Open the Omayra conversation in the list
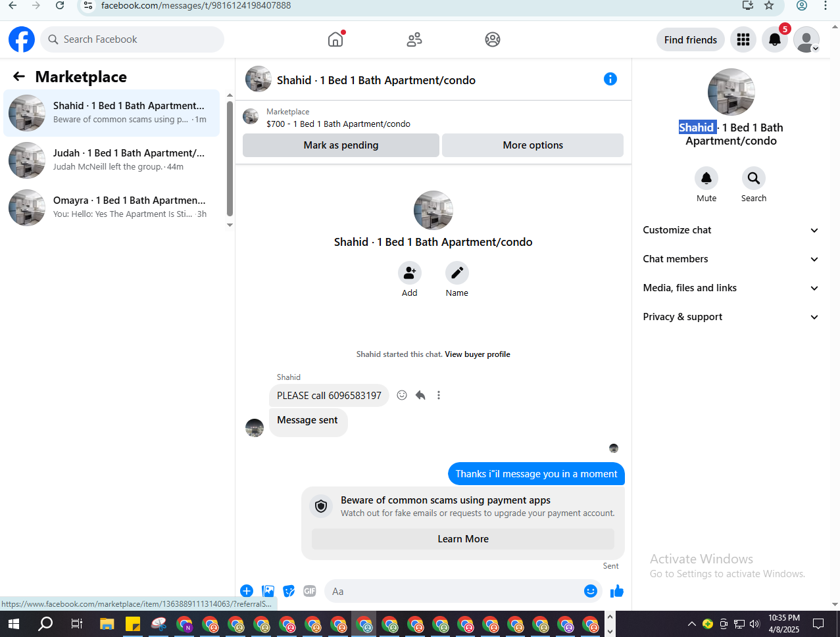The image size is (840, 637). pos(112,208)
